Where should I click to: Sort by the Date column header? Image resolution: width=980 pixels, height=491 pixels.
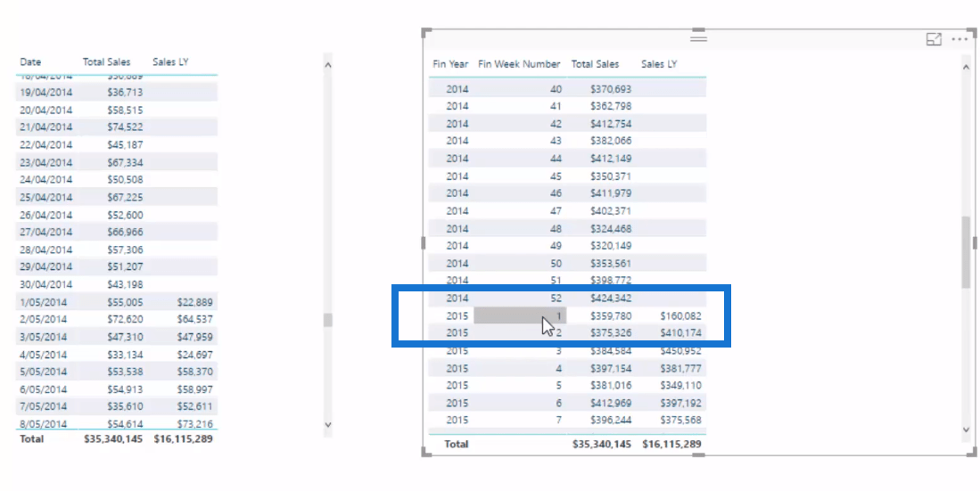30,61
